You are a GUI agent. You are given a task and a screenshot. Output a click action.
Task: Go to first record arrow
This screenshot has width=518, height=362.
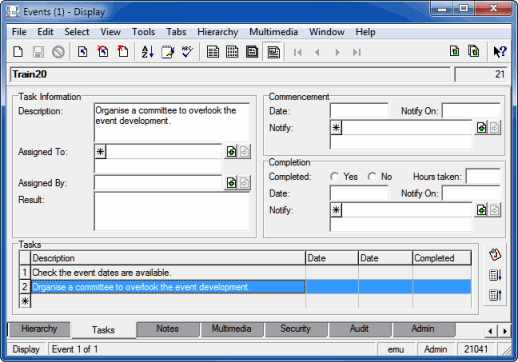[x=298, y=52]
